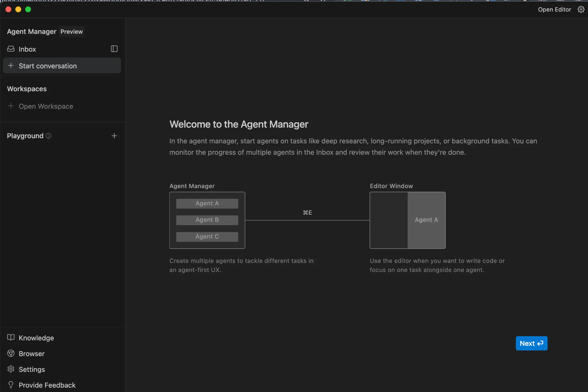The width and height of the screenshot is (588, 392).
Task: Click the info icon beside Playground
Action: click(49, 136)
